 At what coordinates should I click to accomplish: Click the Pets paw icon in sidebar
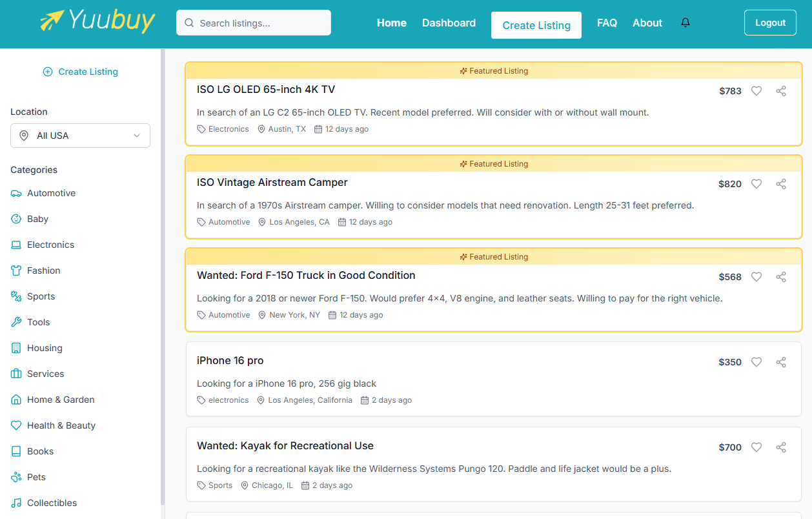(16, 477)
